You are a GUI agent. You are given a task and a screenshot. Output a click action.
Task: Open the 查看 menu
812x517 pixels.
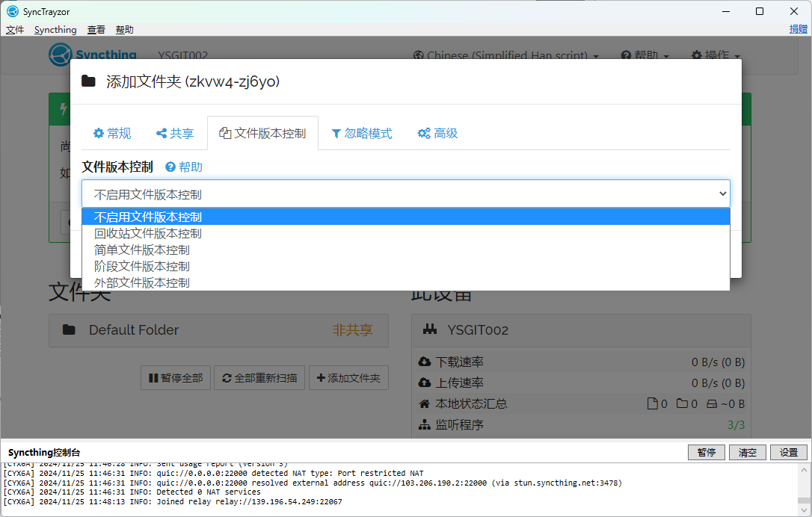pyautogui.click(x=96, y=29)
